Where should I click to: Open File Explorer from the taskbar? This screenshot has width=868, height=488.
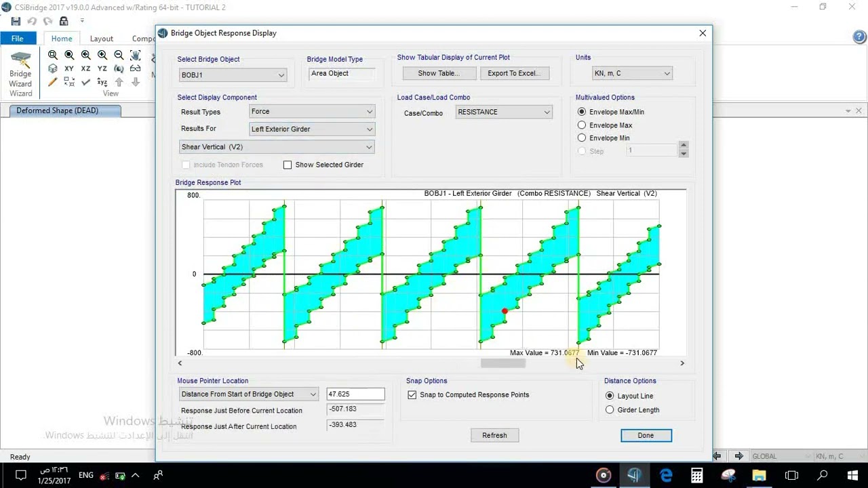click(759, 475)
